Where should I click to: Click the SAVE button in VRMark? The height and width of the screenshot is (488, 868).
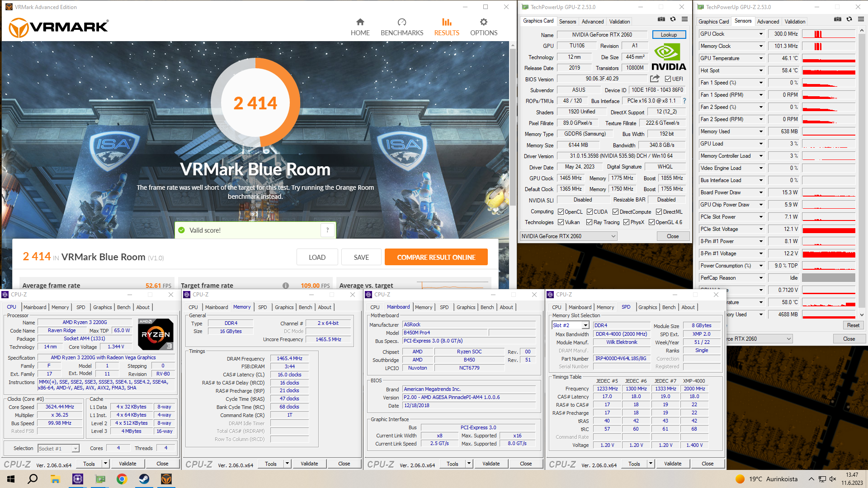[361, 257]
